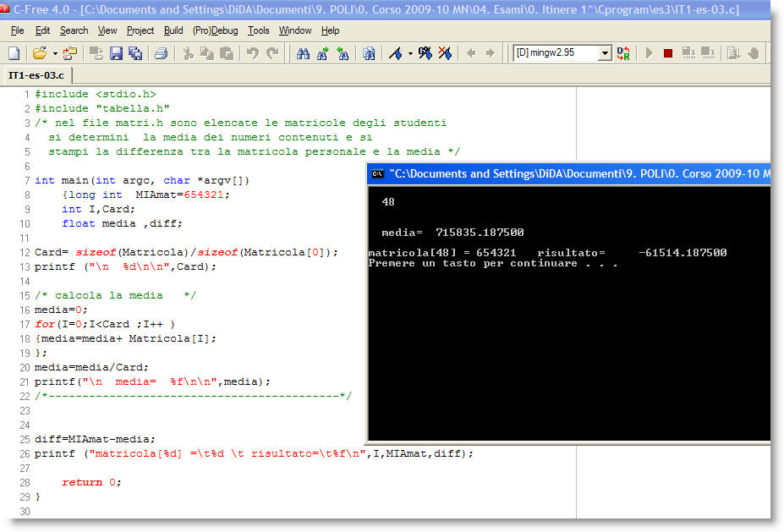Viewport: 784px width, 532px height.
Task: Open the File menu
Action: 18,30
